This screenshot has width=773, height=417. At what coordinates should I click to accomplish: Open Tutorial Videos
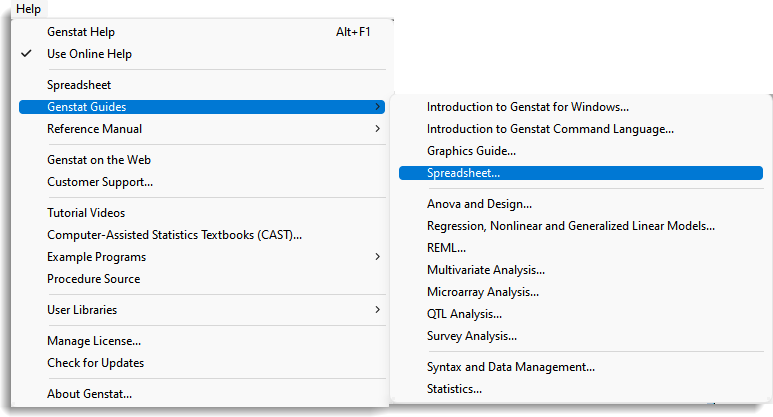(x=202, y=213)
